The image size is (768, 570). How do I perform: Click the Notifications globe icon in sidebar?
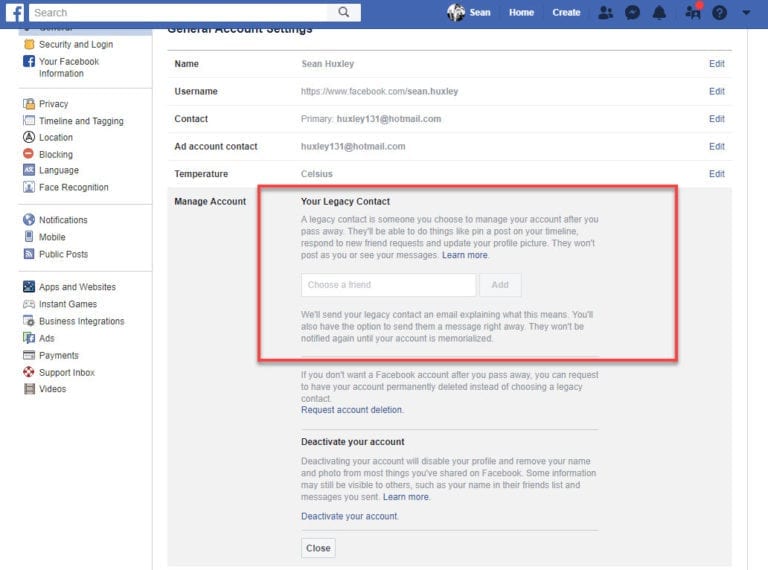tap(29, 219)
